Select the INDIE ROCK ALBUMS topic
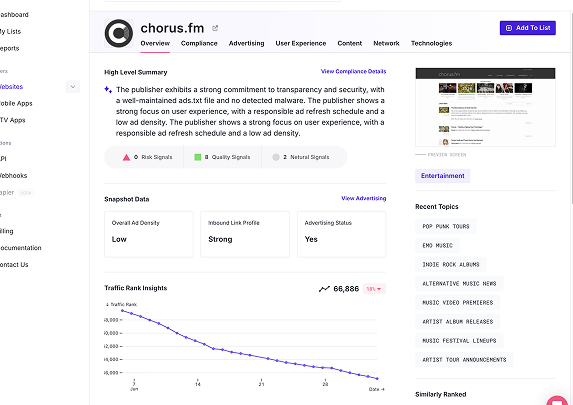The image size is (573, 405). [x=451, y=265]
